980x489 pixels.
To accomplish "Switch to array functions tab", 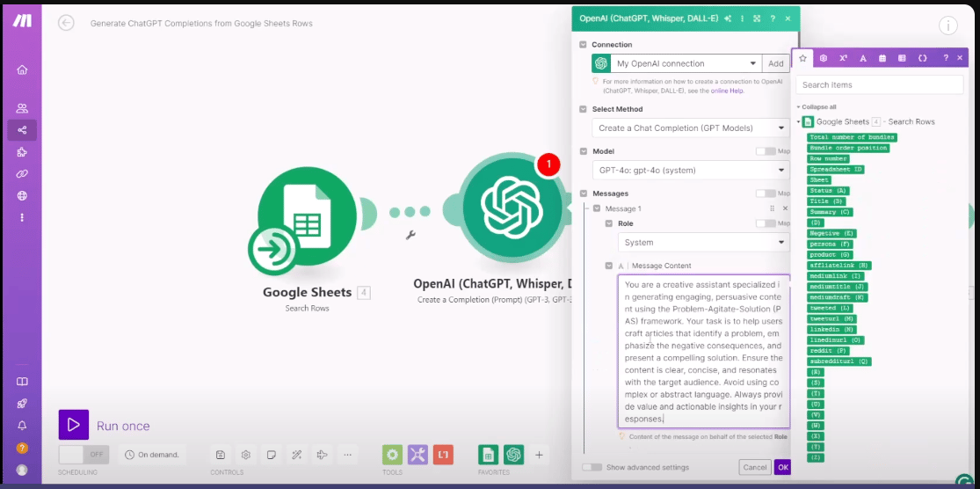I will point(902,57).
